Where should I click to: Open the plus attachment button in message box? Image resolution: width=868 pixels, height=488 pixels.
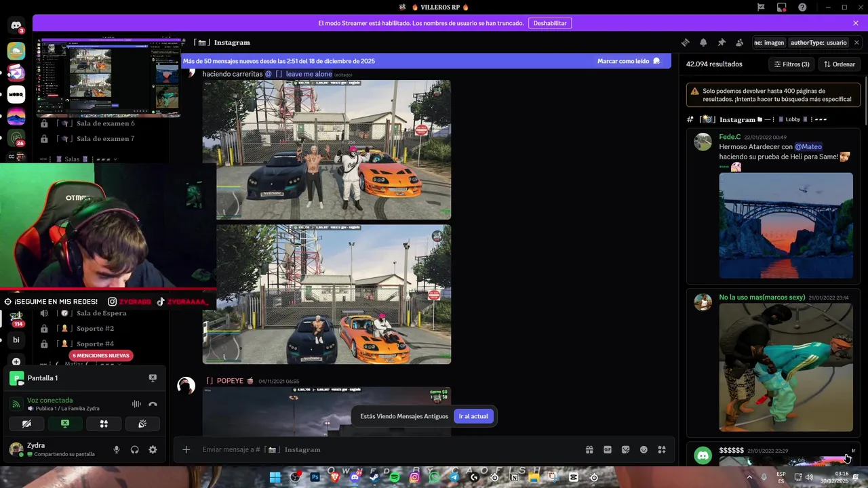coord(186,449)
